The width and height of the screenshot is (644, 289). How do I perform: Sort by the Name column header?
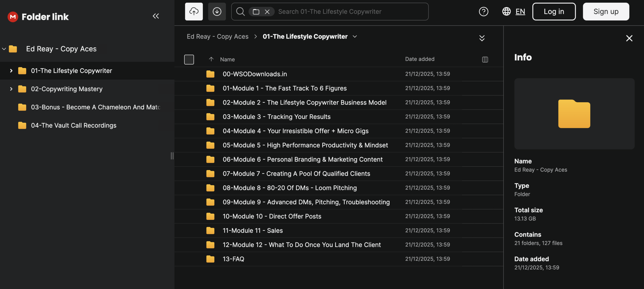(227, 59)
